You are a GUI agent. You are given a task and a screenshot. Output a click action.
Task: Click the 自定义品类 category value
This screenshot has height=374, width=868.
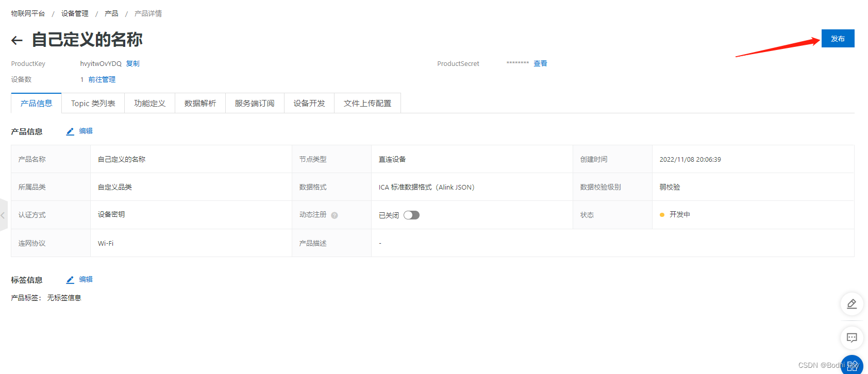point(115,187)
